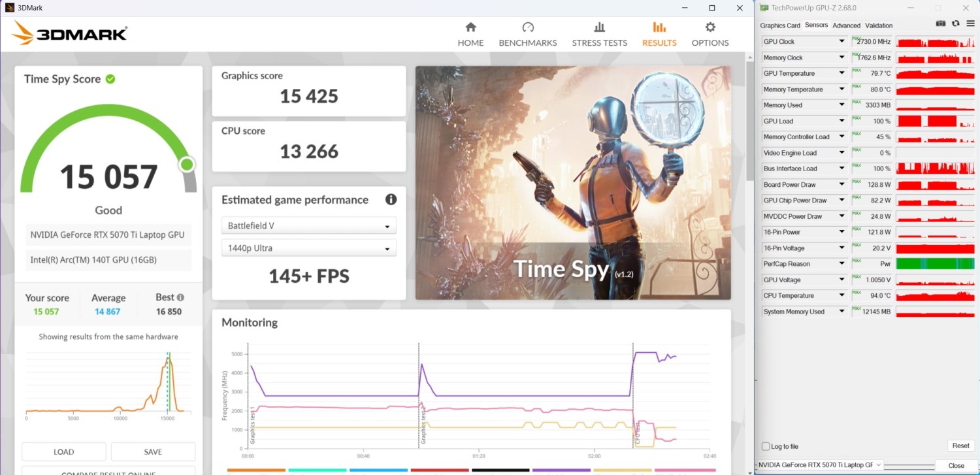Click the best score 16 850
Image resolution: width=980 pixels, height=475 pixels.
[x=169, y=312]
